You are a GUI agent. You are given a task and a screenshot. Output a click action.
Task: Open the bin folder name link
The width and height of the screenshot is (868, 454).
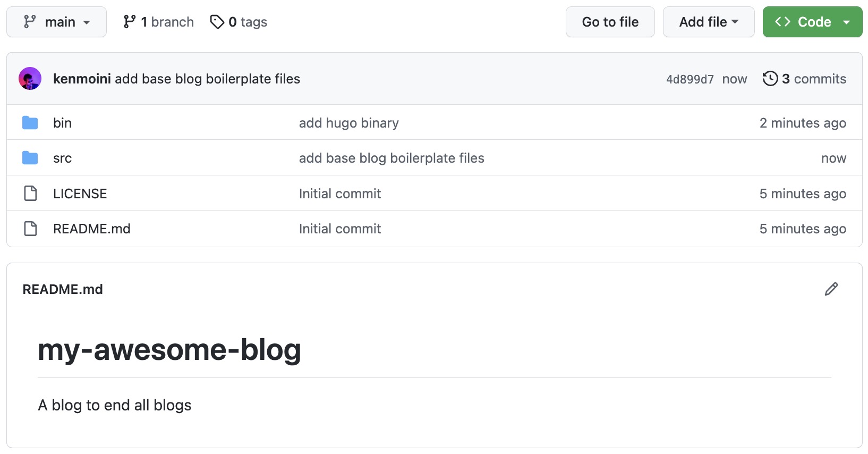(62, 123)
